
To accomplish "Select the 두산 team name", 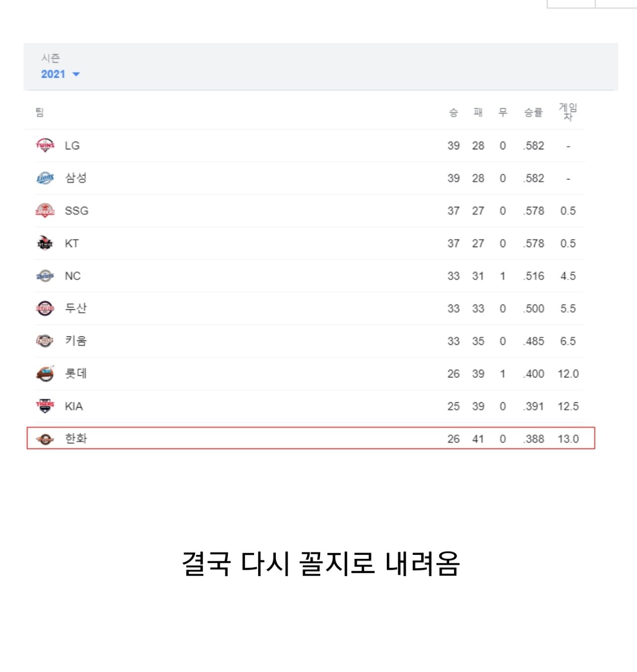I will pyautogui.click(x=76, y=308).
